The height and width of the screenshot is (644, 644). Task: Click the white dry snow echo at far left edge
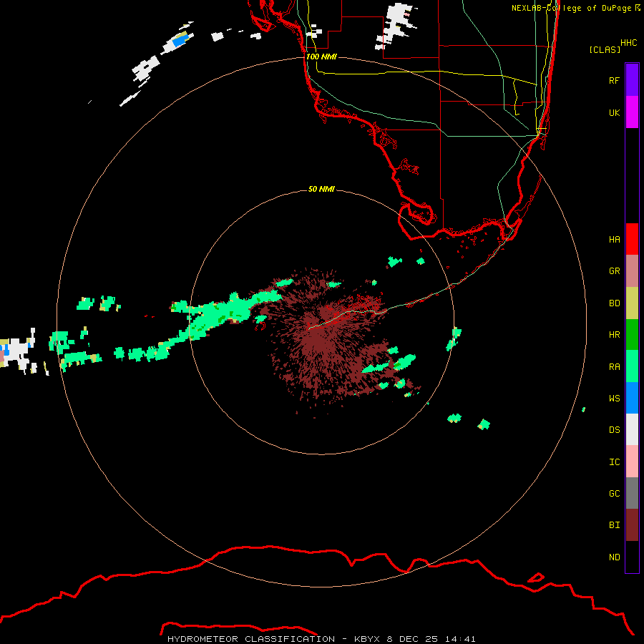[x=16, y=351]
